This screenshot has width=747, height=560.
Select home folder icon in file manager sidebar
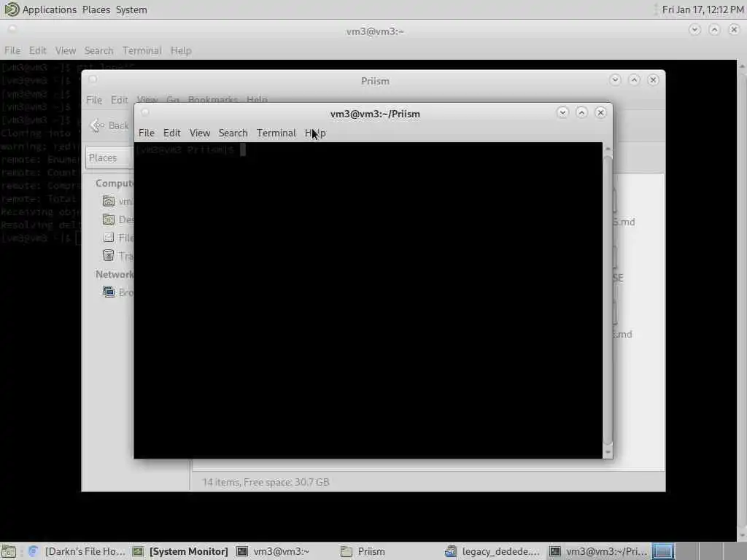pos(109,201)
